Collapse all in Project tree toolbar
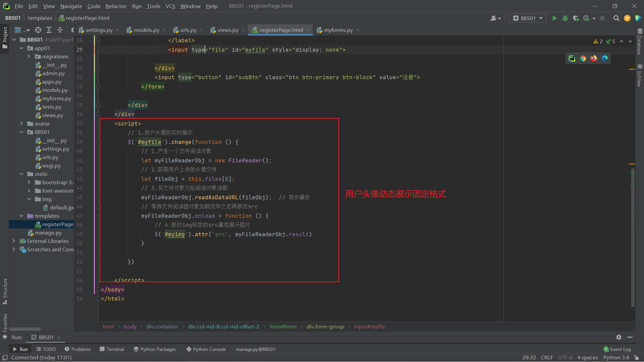644x362 pixels. [60, 30]
